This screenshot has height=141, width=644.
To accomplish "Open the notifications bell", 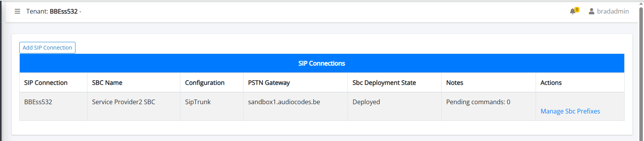I will 573,12.
